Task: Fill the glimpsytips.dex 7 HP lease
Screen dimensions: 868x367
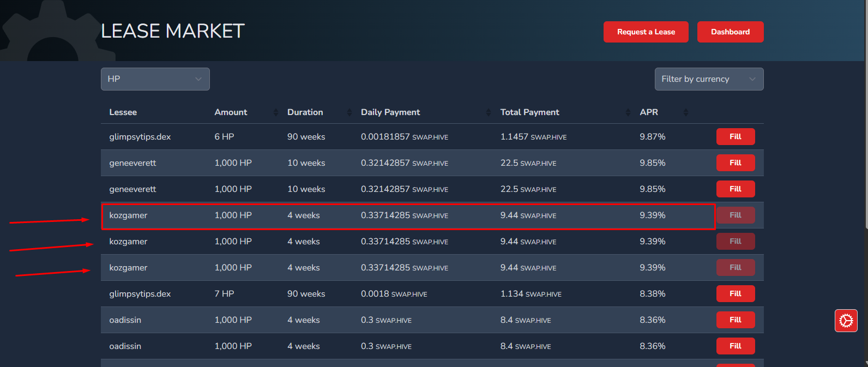Action: 735,294
